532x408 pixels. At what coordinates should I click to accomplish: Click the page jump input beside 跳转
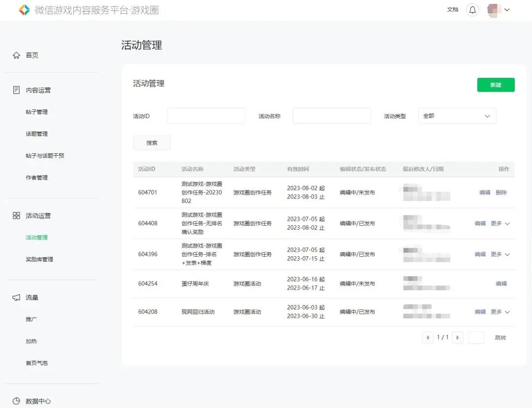tap(476, 337)
